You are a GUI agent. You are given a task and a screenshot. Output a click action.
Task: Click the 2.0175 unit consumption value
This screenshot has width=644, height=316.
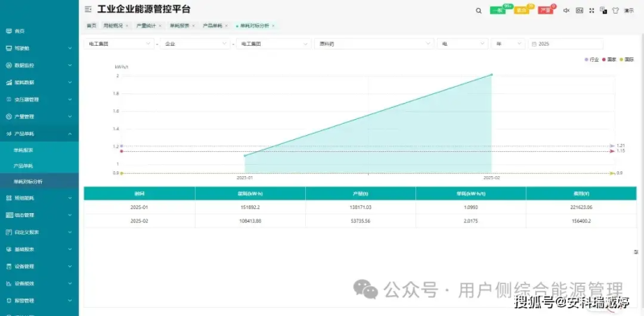(x=471, y=221)
